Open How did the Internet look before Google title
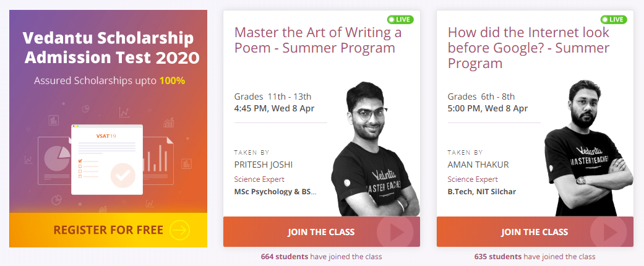The height and width of the screenshot is (266, 644). 529,48
